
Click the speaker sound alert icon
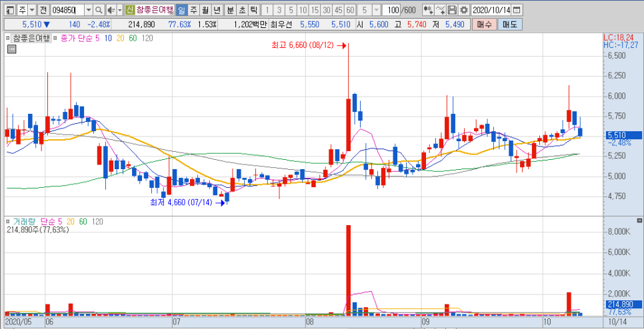coord(111,10)
